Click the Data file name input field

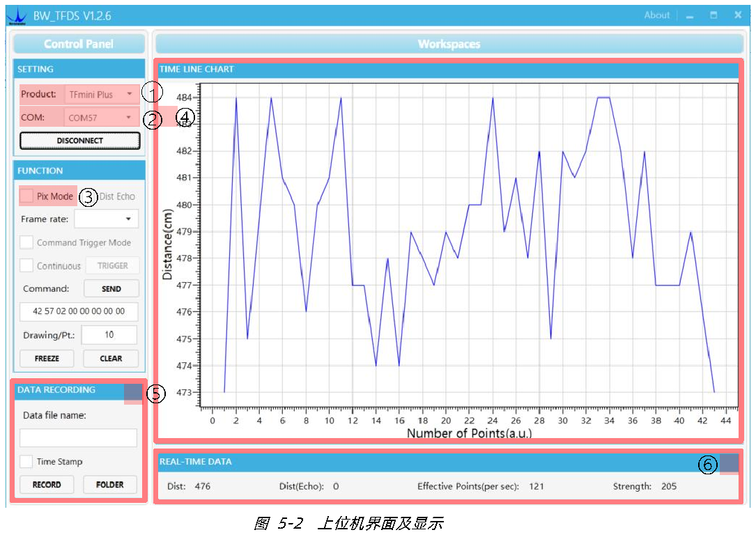[78, 438]
